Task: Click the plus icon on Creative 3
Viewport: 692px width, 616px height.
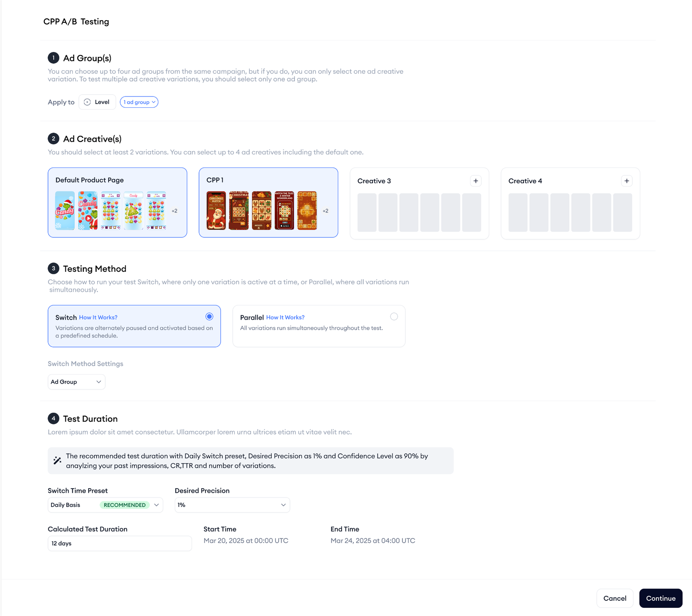Action: point(476,181)
